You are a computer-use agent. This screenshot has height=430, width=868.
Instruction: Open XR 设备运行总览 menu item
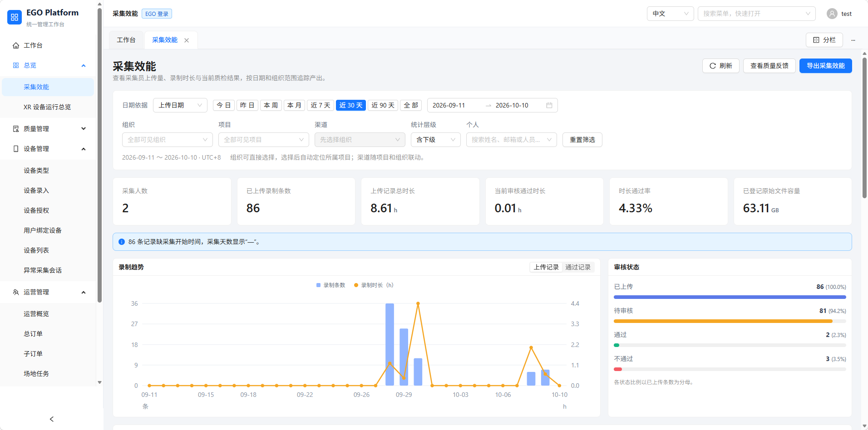[x=47, y=107]
